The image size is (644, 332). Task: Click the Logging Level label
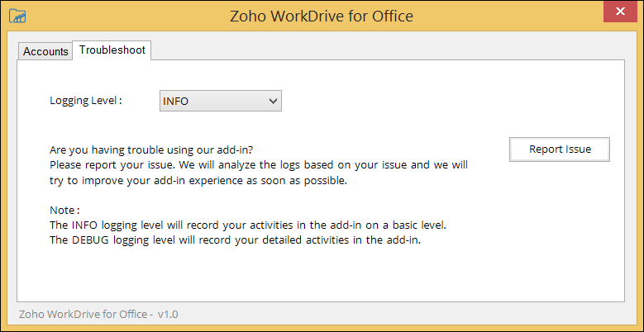[x=85, y=101]
